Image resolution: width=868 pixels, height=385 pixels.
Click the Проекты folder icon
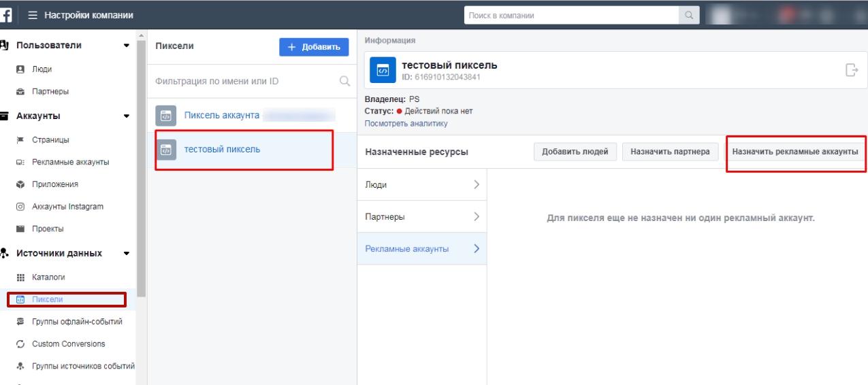(20, 229)
